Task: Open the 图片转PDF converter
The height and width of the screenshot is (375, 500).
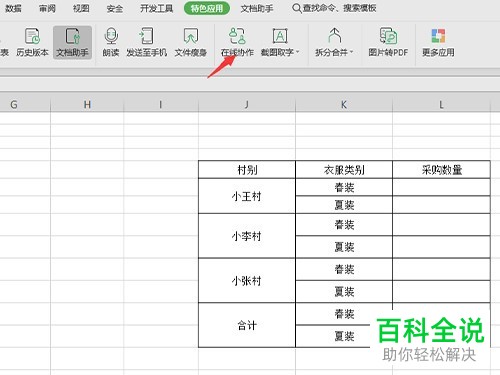Action: click(x=388, y=43)
